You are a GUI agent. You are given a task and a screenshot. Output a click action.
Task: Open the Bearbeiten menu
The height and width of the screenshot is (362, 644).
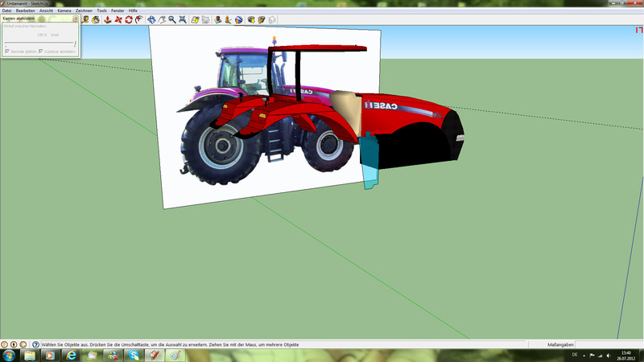(26, 10)
